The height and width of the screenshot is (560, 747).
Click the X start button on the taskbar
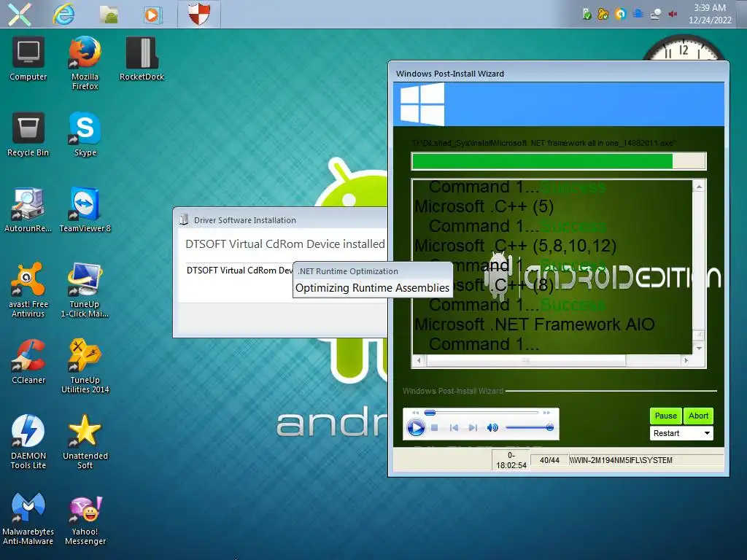point(19,14)
